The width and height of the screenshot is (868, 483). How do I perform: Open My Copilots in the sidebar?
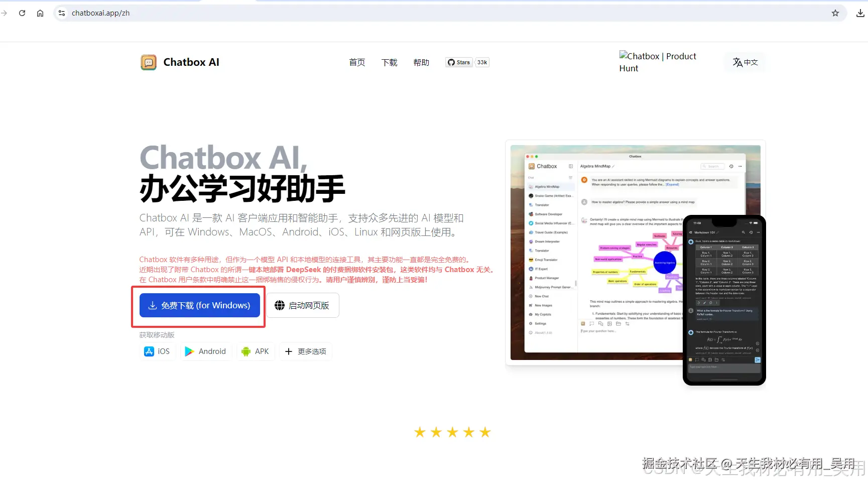pos(543,314)
